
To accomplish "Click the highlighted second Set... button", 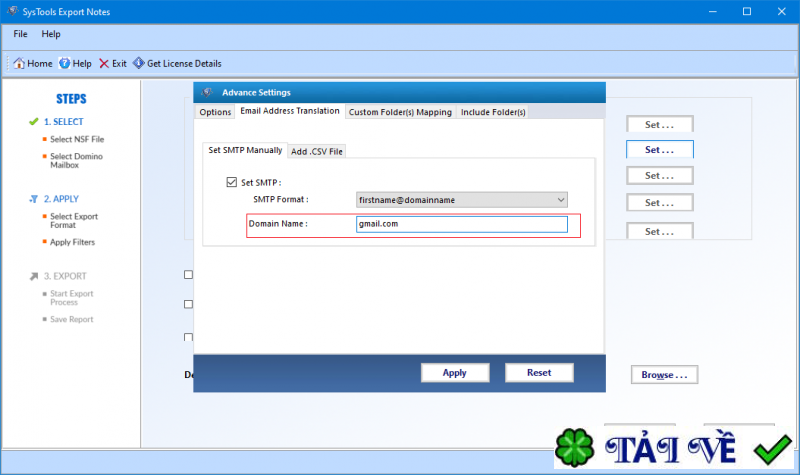I will click(x=659, y=149).
